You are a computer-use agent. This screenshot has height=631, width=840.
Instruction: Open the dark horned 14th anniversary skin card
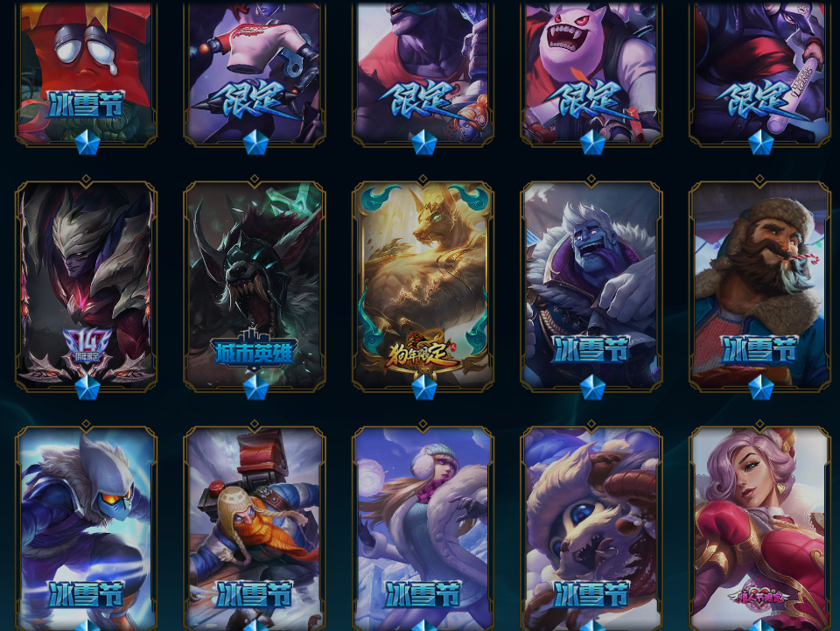pyautogui.click(x=87, y=285)
